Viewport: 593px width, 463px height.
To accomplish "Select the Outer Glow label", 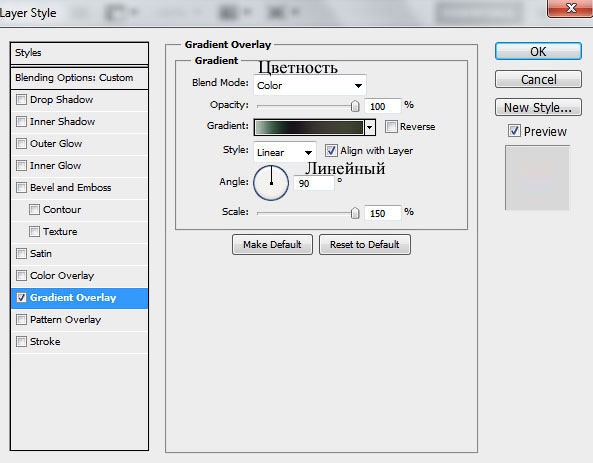I will pos(56,144).
